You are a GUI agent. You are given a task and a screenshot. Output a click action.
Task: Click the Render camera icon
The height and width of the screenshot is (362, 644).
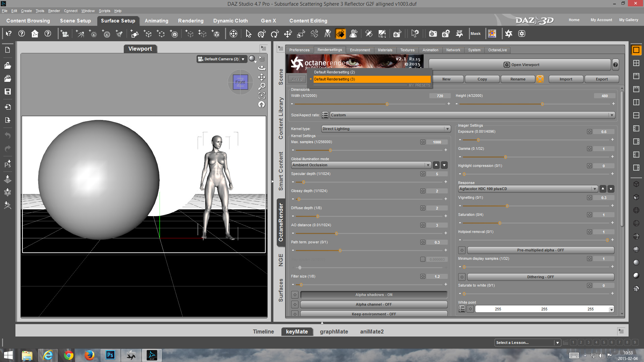pos(433,34)
